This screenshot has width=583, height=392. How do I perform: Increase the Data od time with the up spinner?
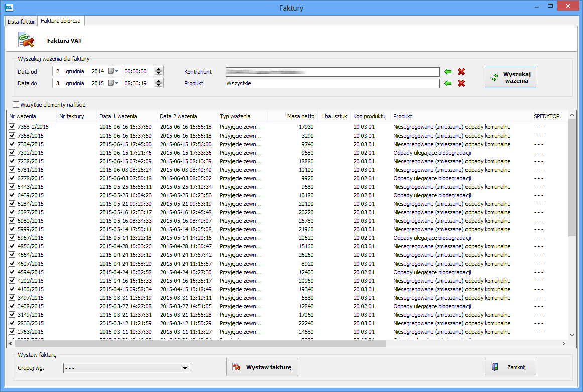[159, 69]
